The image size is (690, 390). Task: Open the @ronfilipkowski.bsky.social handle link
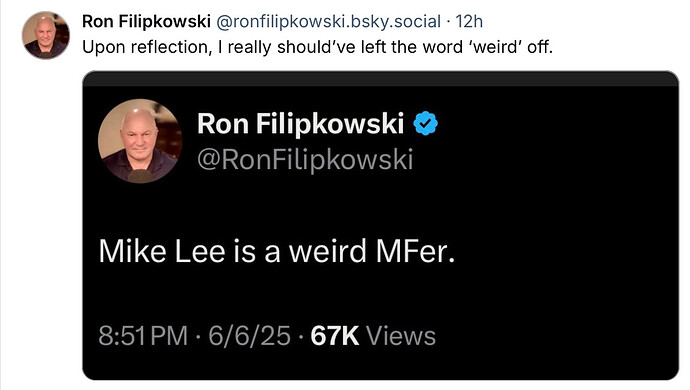click(328, 21)
